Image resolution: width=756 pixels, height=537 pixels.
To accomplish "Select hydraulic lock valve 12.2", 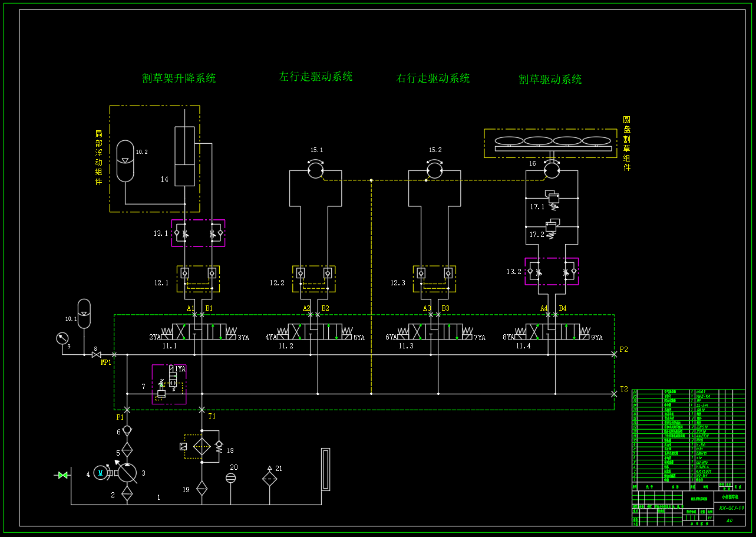I will [x=313, y=278].
